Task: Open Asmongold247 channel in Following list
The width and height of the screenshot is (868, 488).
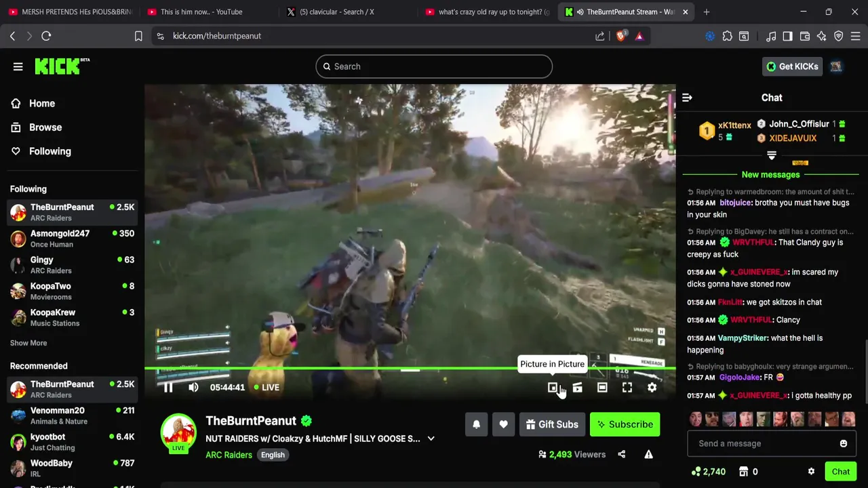Action: pos(72,239)
